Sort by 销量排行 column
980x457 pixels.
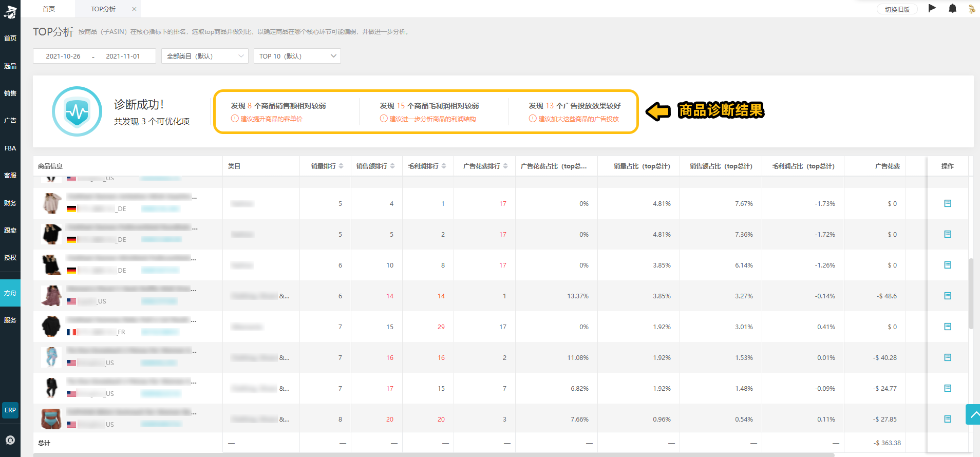tap(327, 166)
